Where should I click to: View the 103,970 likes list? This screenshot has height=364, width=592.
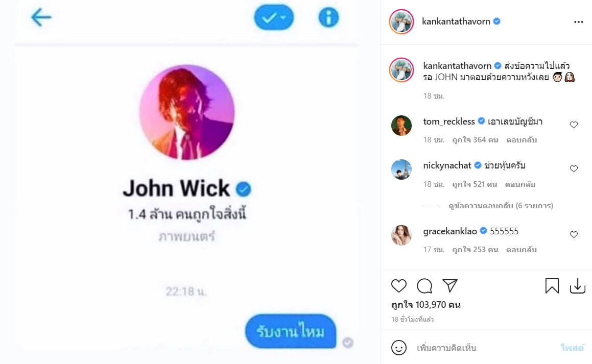tap(426, 305)
